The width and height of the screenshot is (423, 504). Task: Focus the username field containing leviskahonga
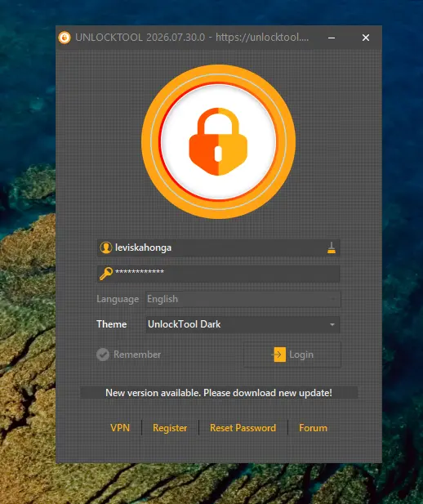219,248
